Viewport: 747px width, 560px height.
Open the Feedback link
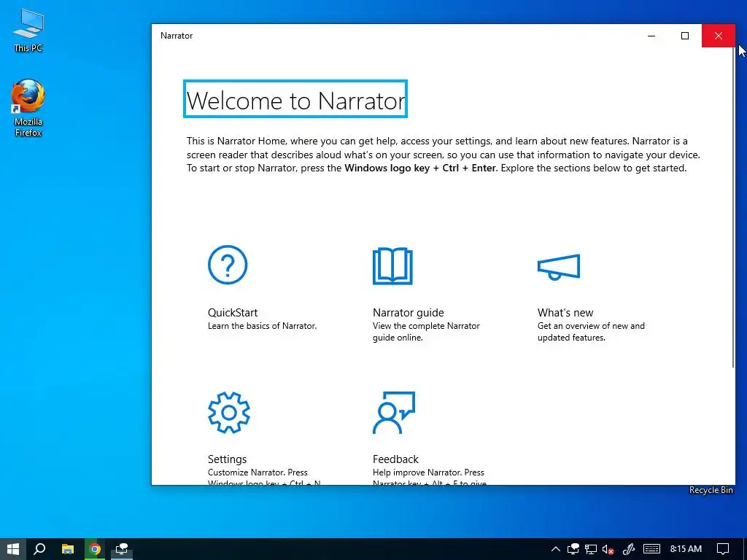coord(395,459)
